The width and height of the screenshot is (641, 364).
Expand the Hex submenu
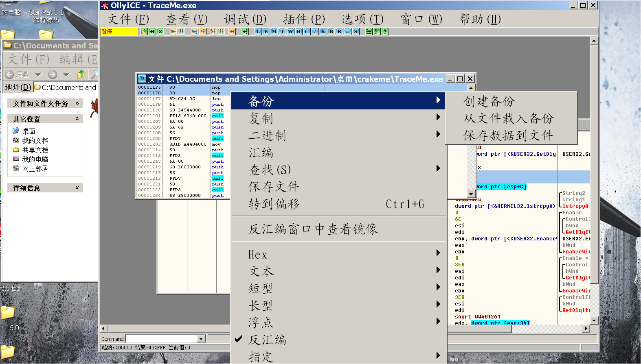tap(338, 254)
